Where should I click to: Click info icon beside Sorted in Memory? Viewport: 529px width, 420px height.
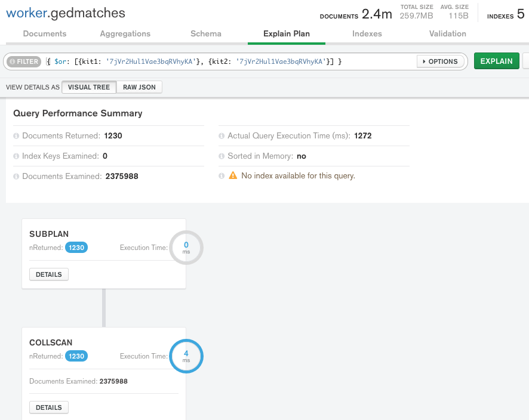pos(222,156)
